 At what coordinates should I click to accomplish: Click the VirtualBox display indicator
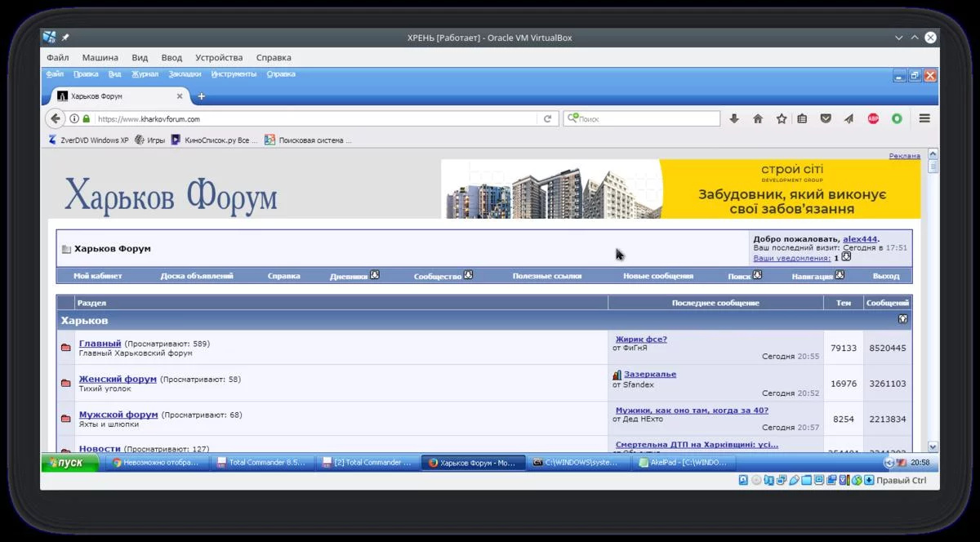tap(818, 480)
